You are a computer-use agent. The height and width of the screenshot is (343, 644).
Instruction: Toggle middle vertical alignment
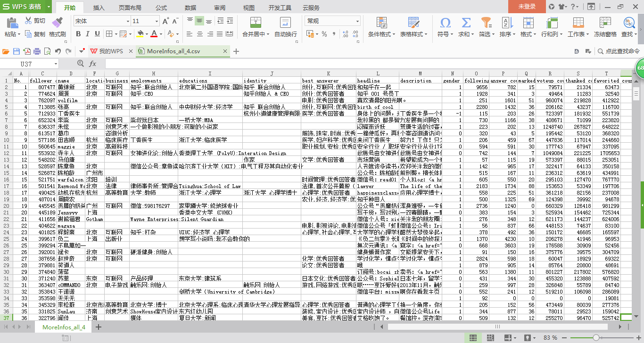tap(199, 21)
